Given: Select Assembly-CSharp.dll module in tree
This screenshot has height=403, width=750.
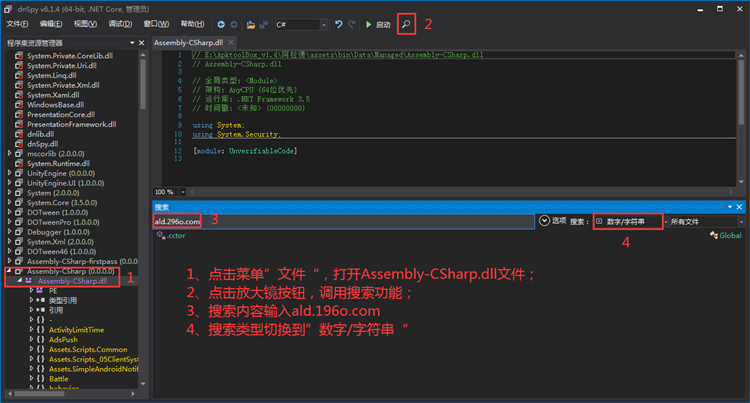Looking at the screenshot, I should click(x=71, y=281).
